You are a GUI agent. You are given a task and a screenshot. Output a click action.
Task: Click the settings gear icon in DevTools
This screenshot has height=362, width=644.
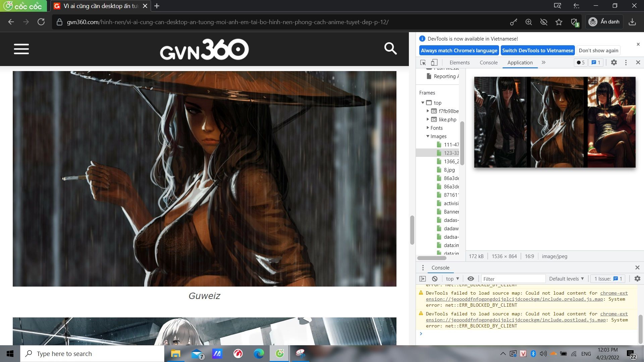pos(614,62)
